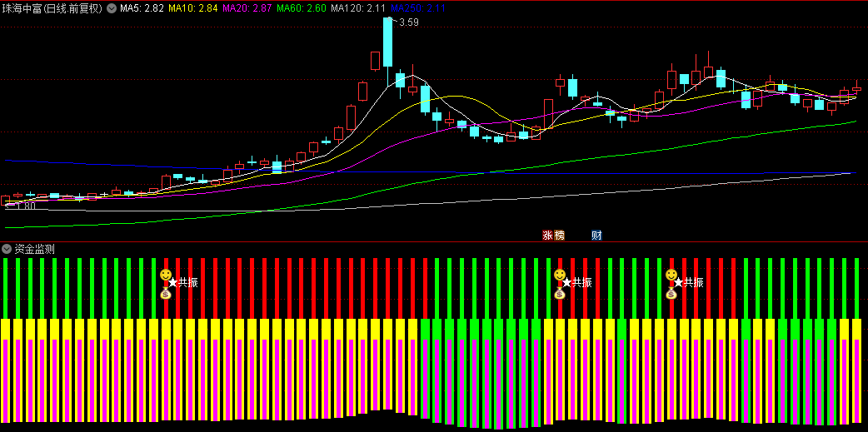The height and width of the screenshot is (432, 868).
Task: Click the 财 financial report marker
Action: click(x=596, y=235)
